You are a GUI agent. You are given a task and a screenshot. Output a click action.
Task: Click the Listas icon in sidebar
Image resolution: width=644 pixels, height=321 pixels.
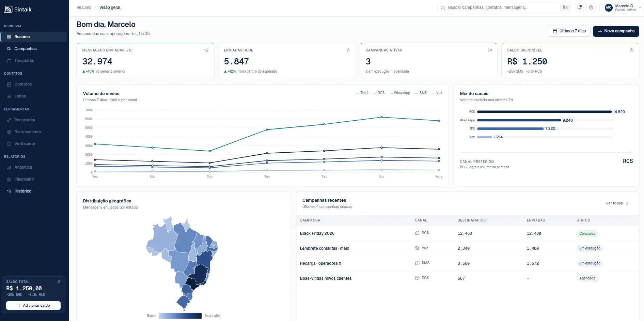[9, 96]
